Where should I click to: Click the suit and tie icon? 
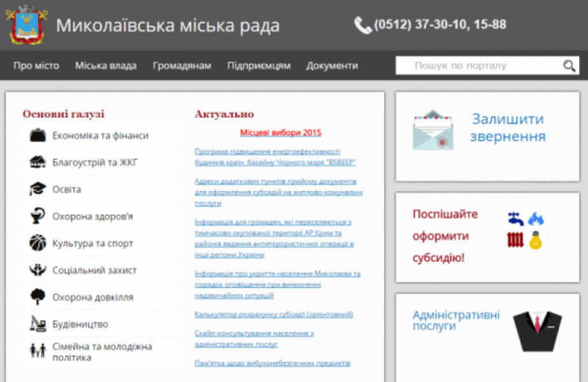coord(537,331)
